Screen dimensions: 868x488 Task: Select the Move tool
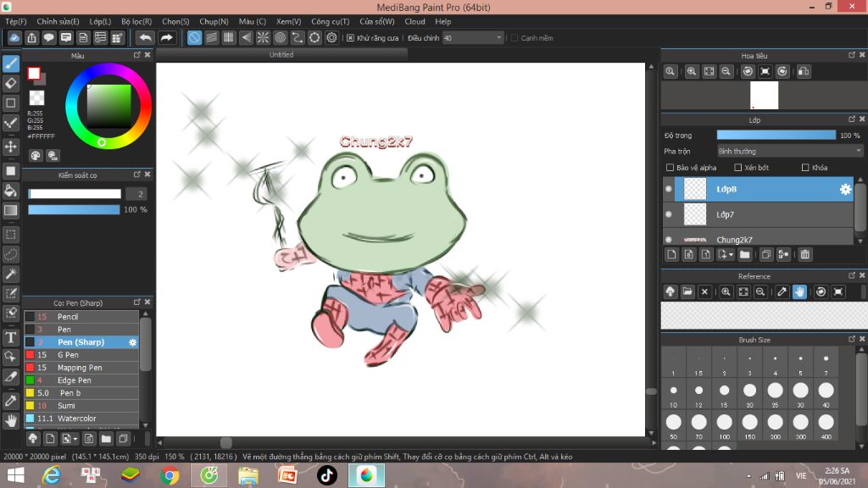[x=10, y=147]
